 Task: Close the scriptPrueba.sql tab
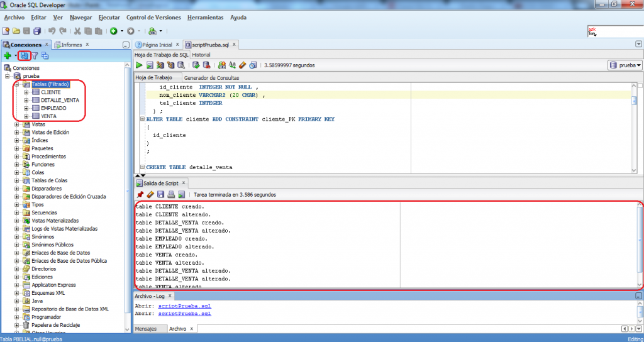234,45
